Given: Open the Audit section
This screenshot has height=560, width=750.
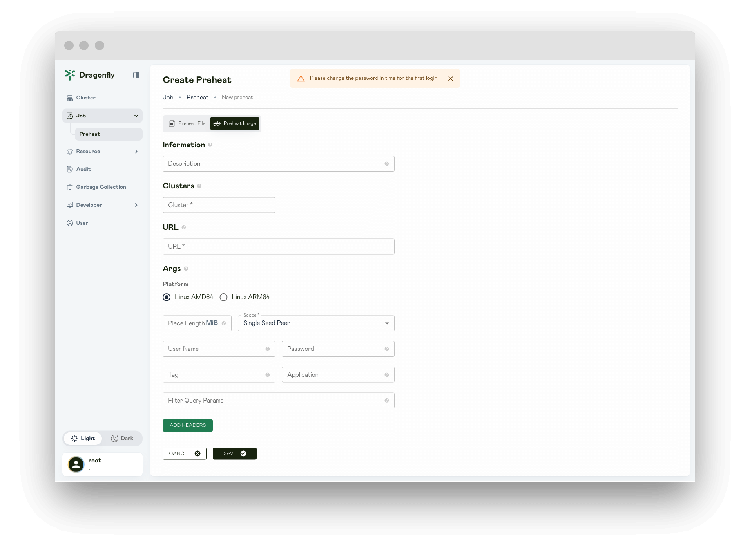Looking at the screenshot, I should pos(83,169).
